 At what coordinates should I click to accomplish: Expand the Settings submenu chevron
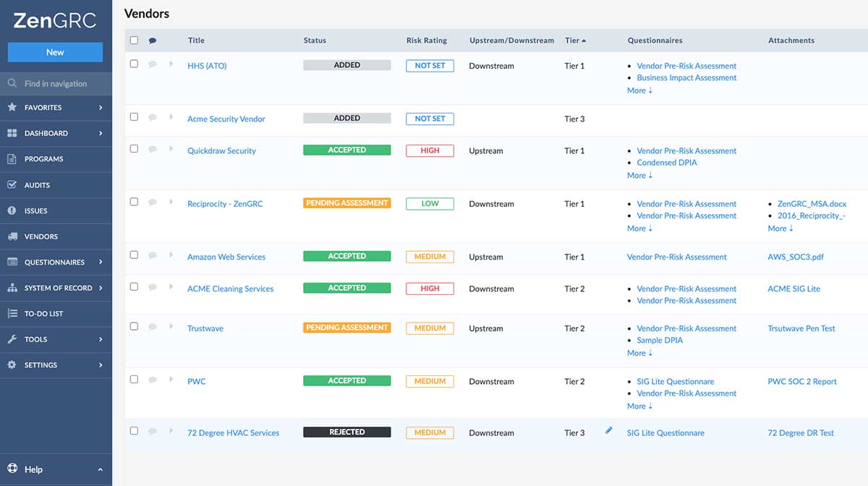(101, 365)
